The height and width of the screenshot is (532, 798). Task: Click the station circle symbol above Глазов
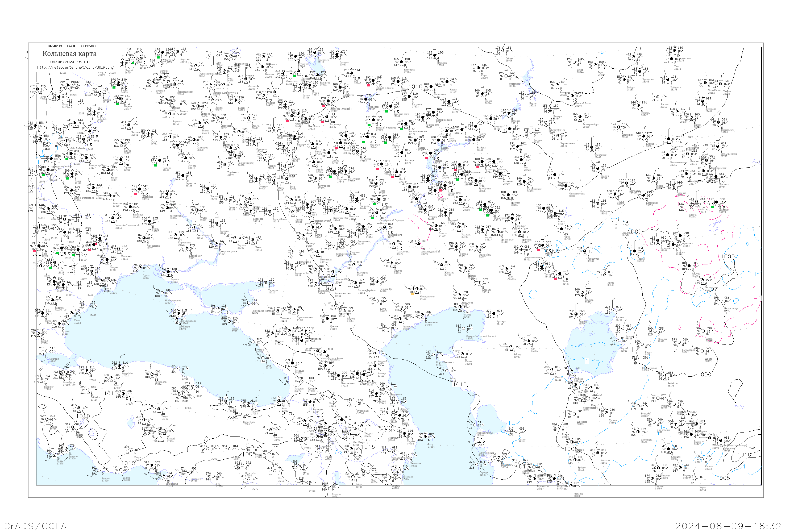(x=482, y=94)
